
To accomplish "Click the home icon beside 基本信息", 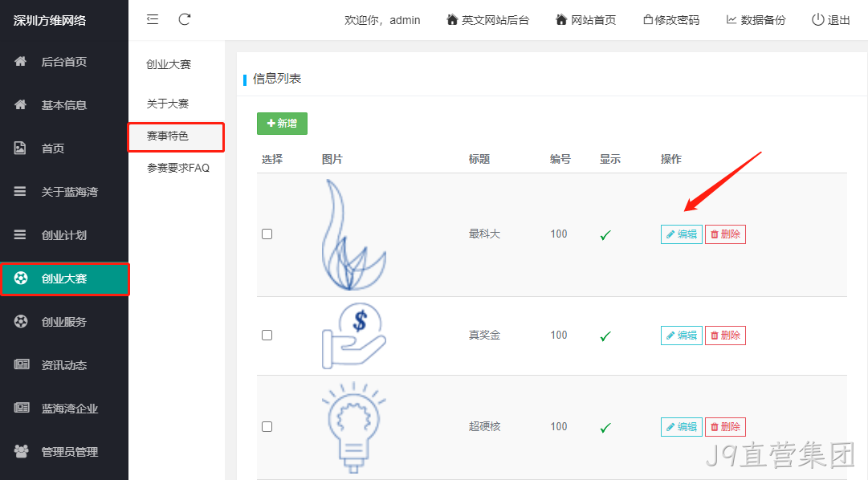I will click(x=21, y=104).
